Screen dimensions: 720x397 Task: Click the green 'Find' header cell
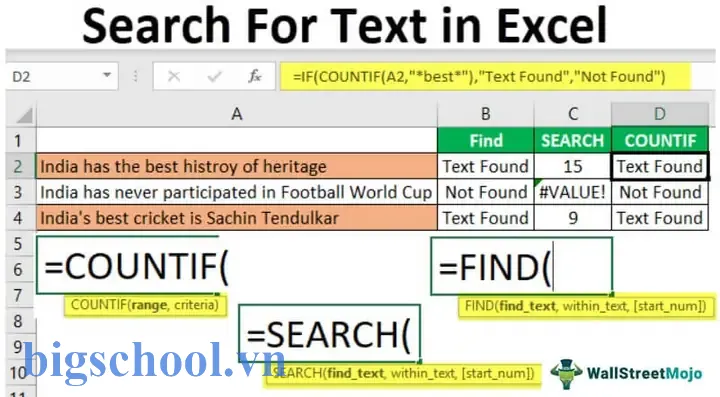486,140
